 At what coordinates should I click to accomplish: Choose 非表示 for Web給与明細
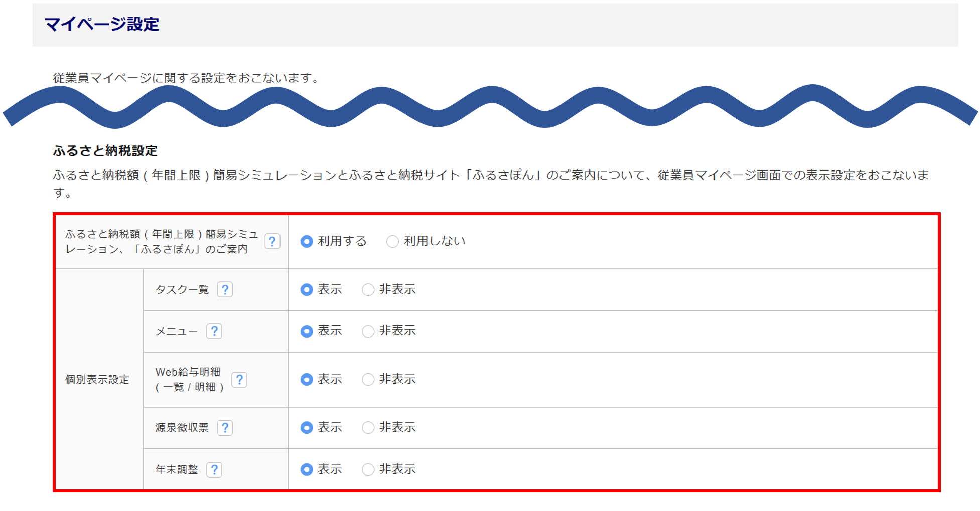tap(368, 380)
